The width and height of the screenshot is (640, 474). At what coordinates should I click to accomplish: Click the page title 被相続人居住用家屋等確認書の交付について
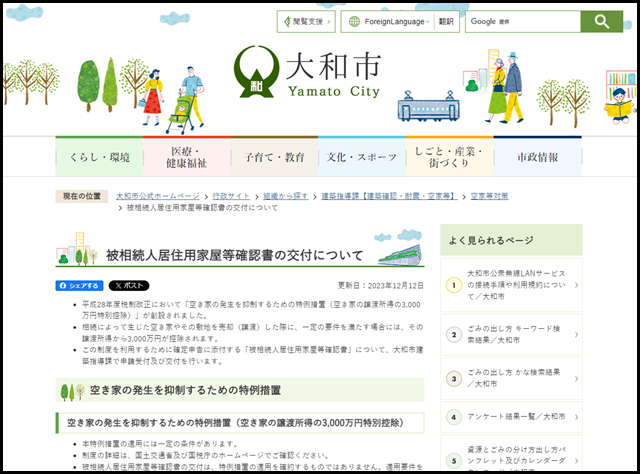pyautogui.click(x=235, y=255)
